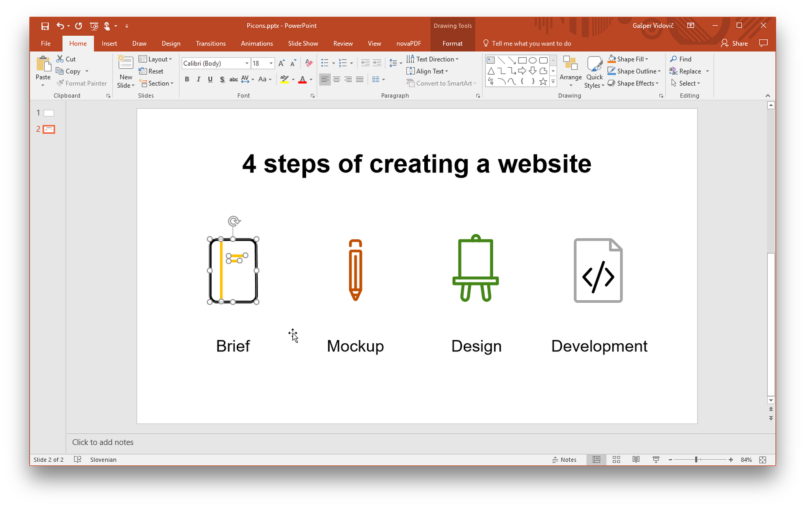Viewport: 812px width, 508px height.
Task: Click the Find button
Action: click(680, 59)
